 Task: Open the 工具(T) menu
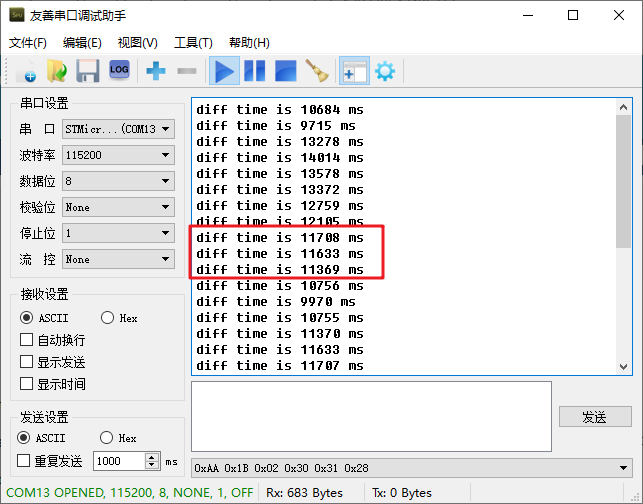click(193, 43)
